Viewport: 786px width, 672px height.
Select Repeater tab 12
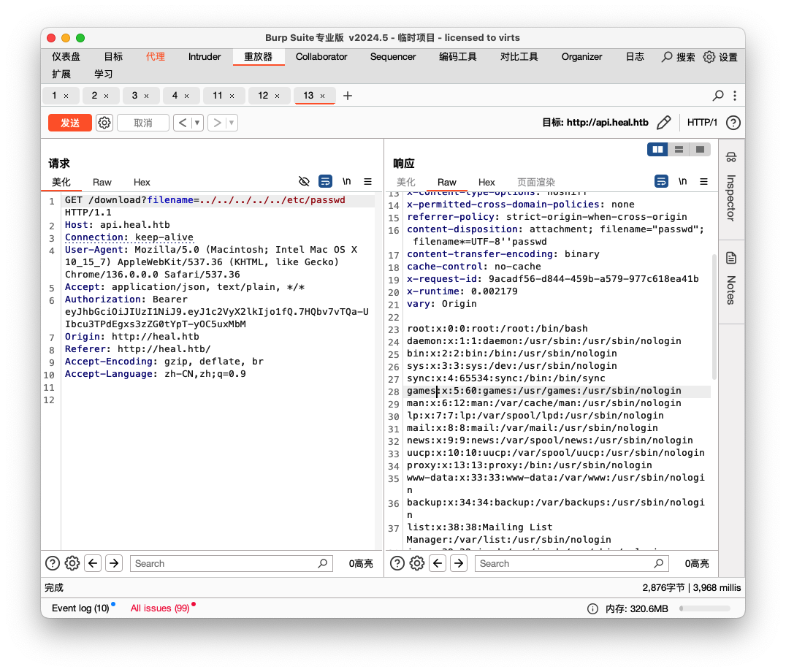(263, 95)
